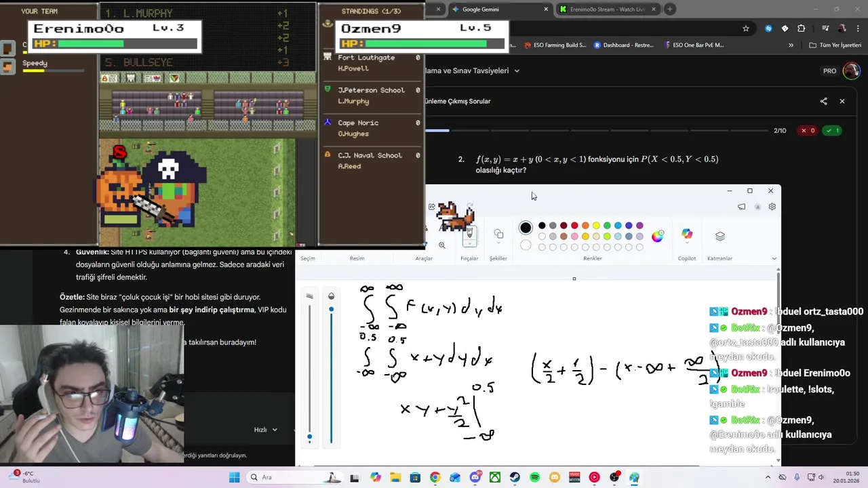Open the Xbox app from the taskbar

495,477
